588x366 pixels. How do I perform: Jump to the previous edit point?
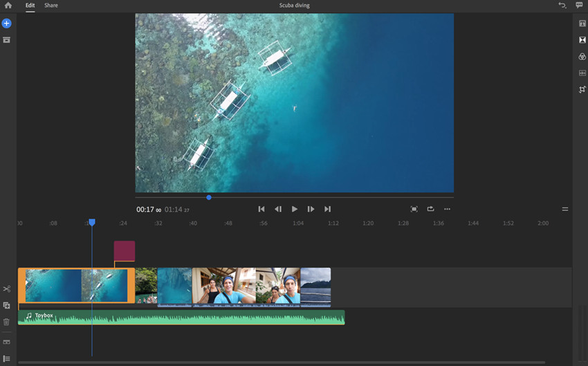261,209
